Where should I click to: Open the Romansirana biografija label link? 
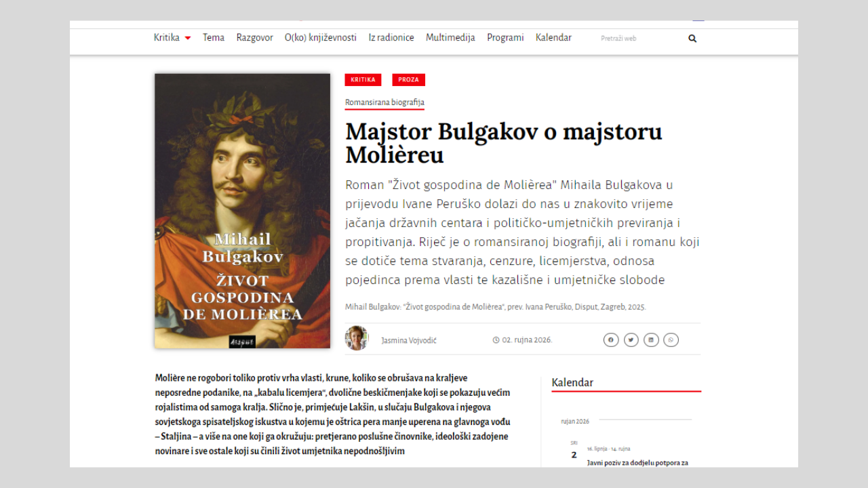click(384, 102)
